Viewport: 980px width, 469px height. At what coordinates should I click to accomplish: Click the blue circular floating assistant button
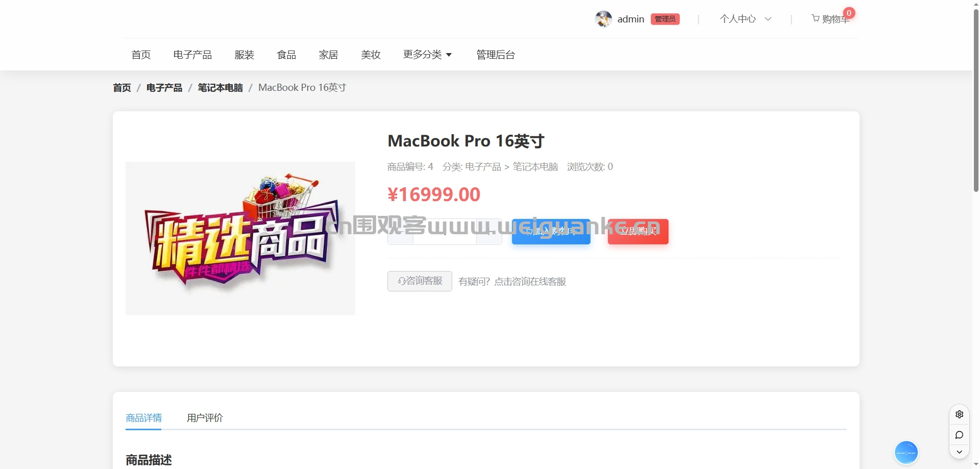906,452
